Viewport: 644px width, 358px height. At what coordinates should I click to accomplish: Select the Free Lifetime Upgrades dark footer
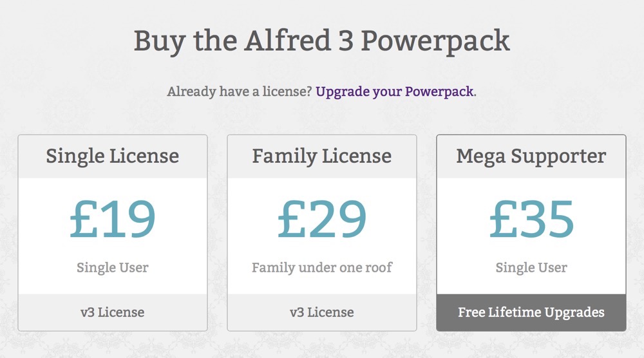[531, 312]
